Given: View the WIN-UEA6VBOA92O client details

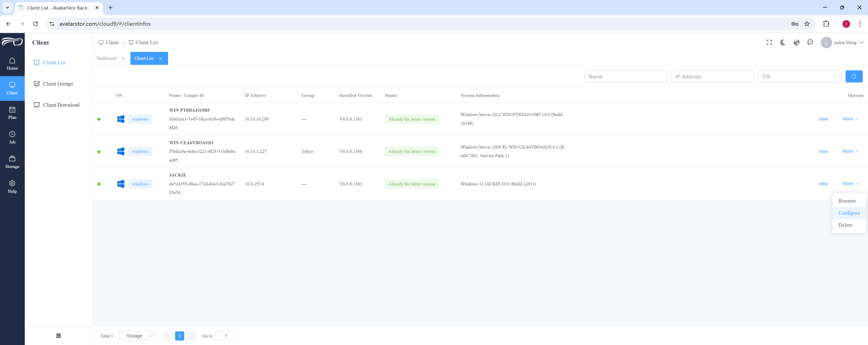Looking at the screenshot, I should pyautogui.click(x=823, y=152).
